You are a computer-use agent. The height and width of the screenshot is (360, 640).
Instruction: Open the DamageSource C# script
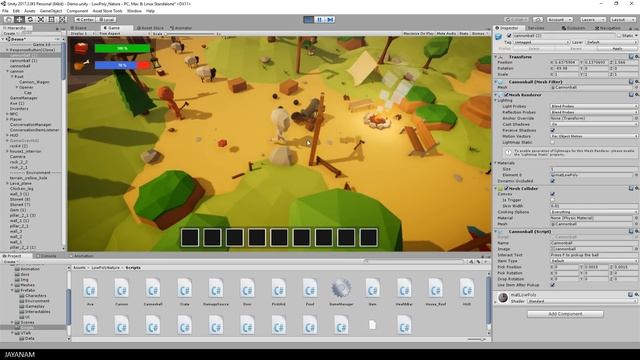(216, 289)
